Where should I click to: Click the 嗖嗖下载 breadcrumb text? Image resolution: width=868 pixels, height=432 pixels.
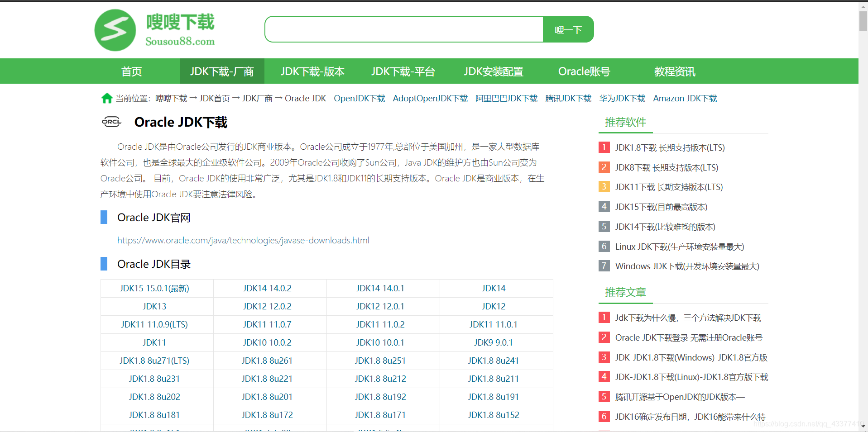[x=171, y=99]
